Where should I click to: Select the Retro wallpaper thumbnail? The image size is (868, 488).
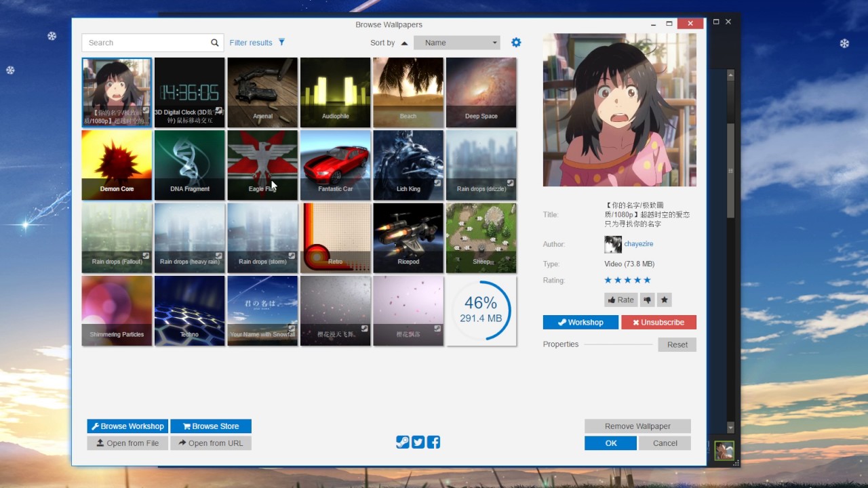click(335, 238)
